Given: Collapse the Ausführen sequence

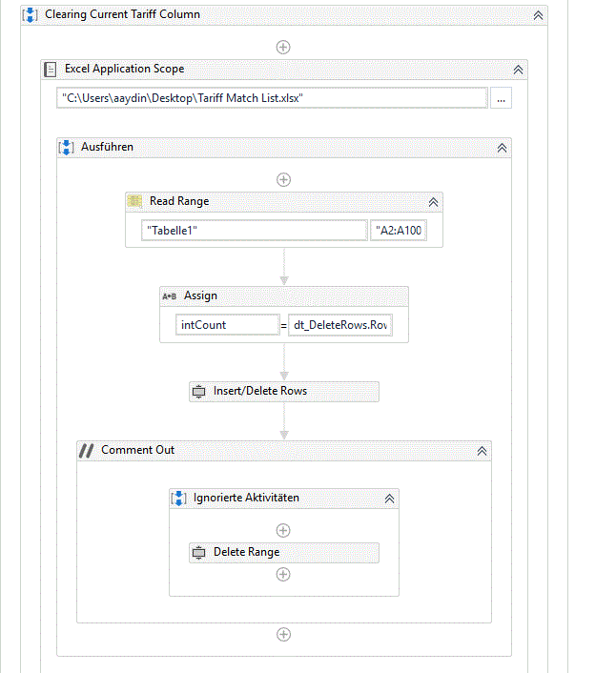Looking at the screenshot, I should click(502, 148).
